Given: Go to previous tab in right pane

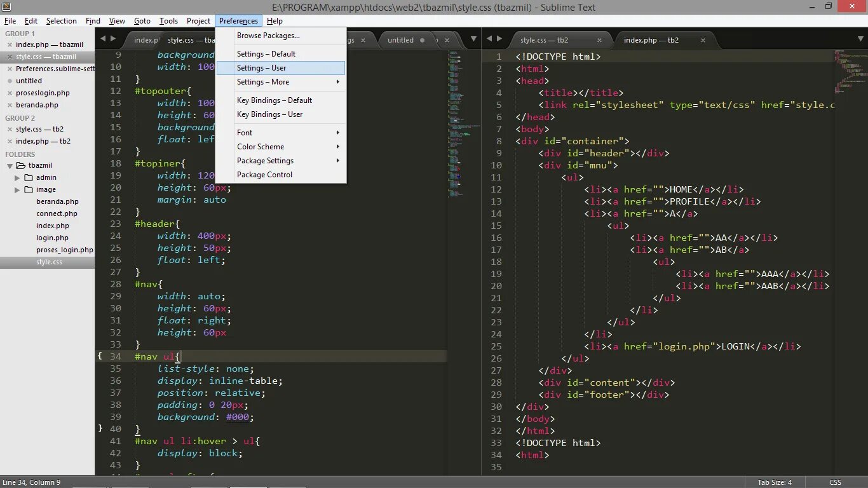Looking at the screenshot, I should point(489,39).
